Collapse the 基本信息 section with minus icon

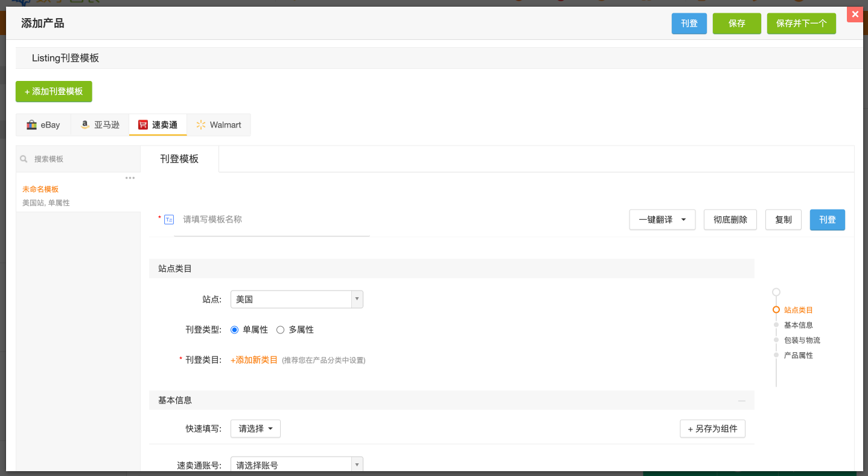[741, 400]
